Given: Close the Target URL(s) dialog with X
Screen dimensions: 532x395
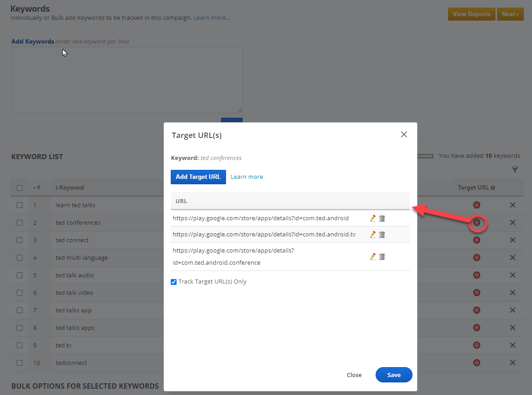Looking at the screenshot, I should (403, 134).
